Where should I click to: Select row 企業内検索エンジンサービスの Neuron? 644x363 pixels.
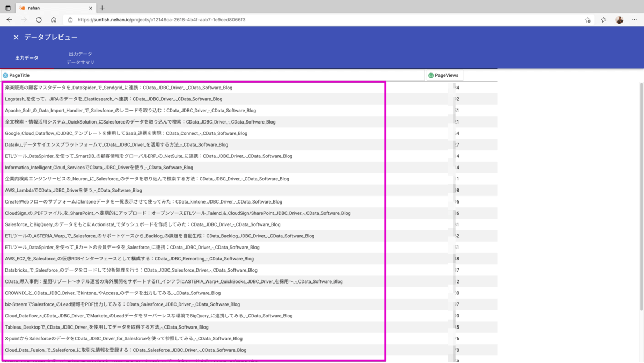[249, 179]
